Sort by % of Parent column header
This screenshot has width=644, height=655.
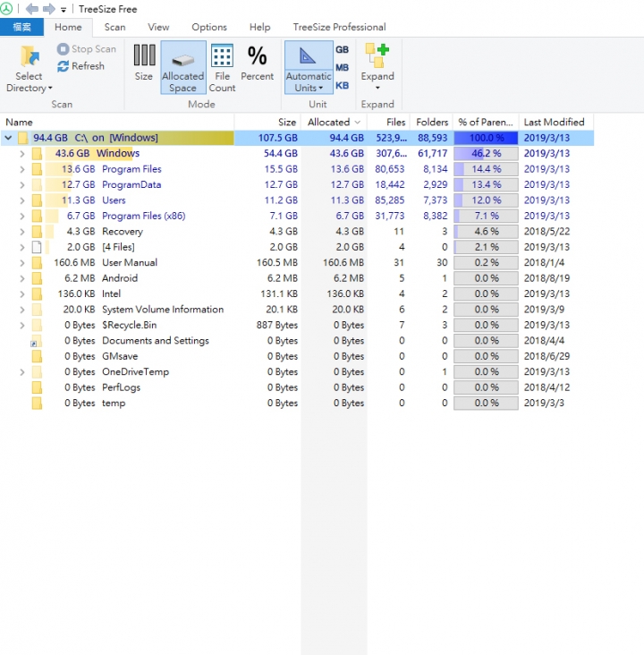[486, 122]
